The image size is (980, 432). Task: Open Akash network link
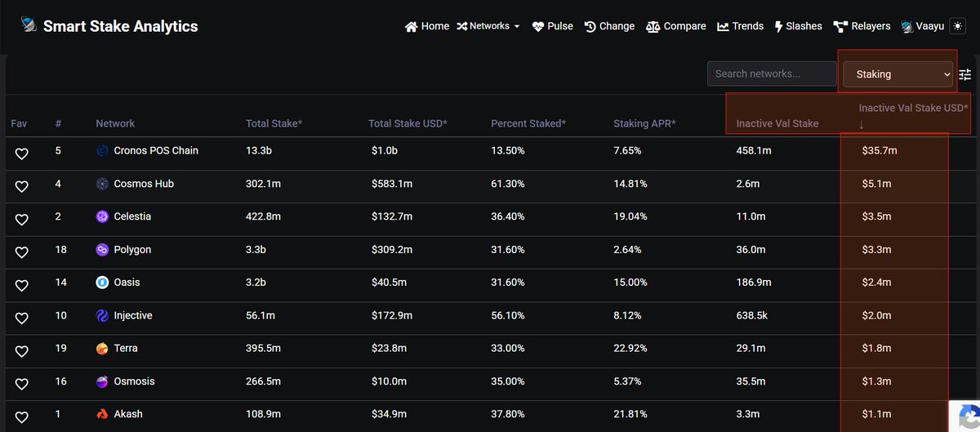point(128,414)
